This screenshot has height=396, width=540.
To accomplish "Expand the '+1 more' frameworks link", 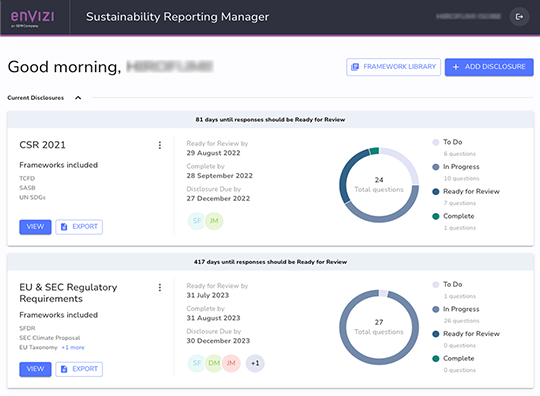I will 73,347.
